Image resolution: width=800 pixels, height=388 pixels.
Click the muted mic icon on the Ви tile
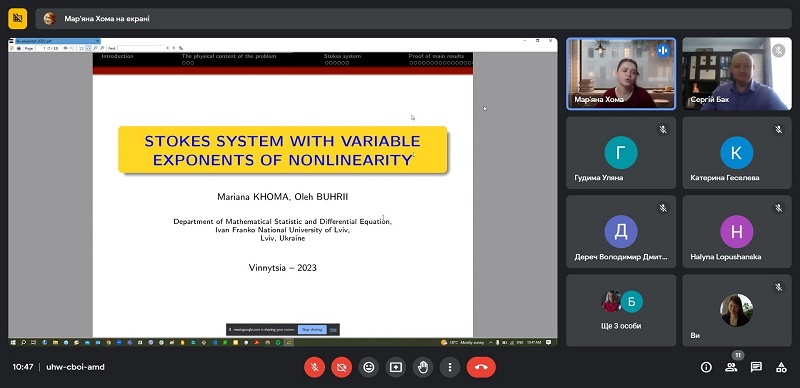(x=779, y=287)
